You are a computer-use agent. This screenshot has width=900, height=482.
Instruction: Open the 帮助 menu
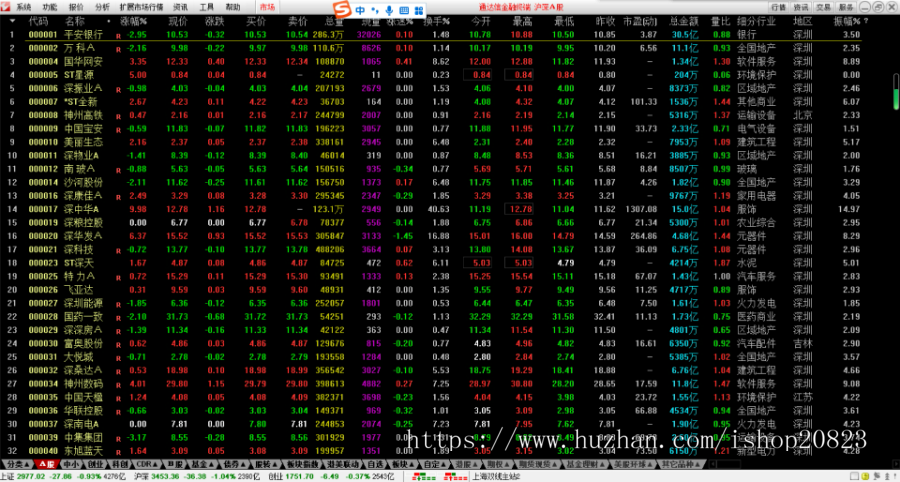point(232,7)
